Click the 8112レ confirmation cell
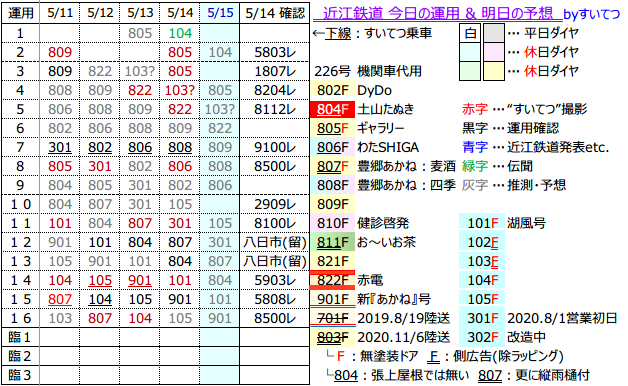 click(275, 109)
